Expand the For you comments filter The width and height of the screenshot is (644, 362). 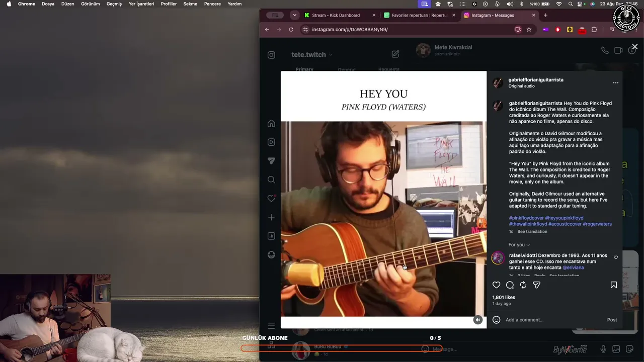(519, 245)
